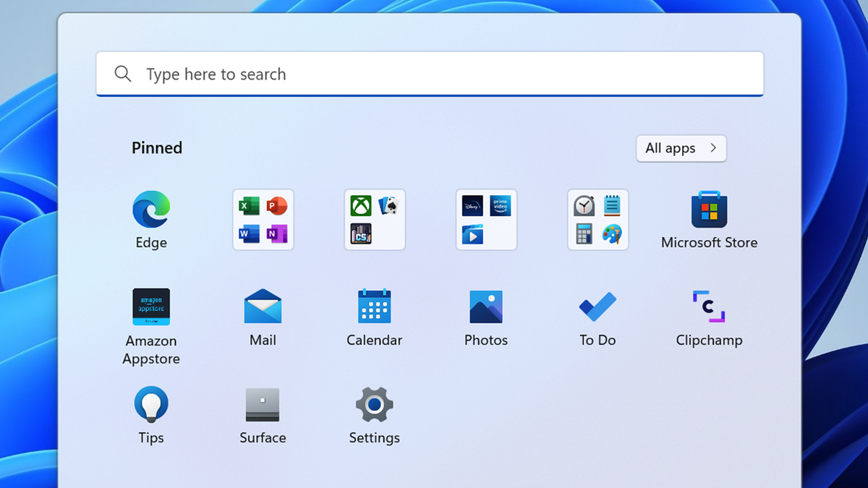Launch the Surface app
Image resolution: width=868 pixels, height=488 pixels.
tap(263, 405)
